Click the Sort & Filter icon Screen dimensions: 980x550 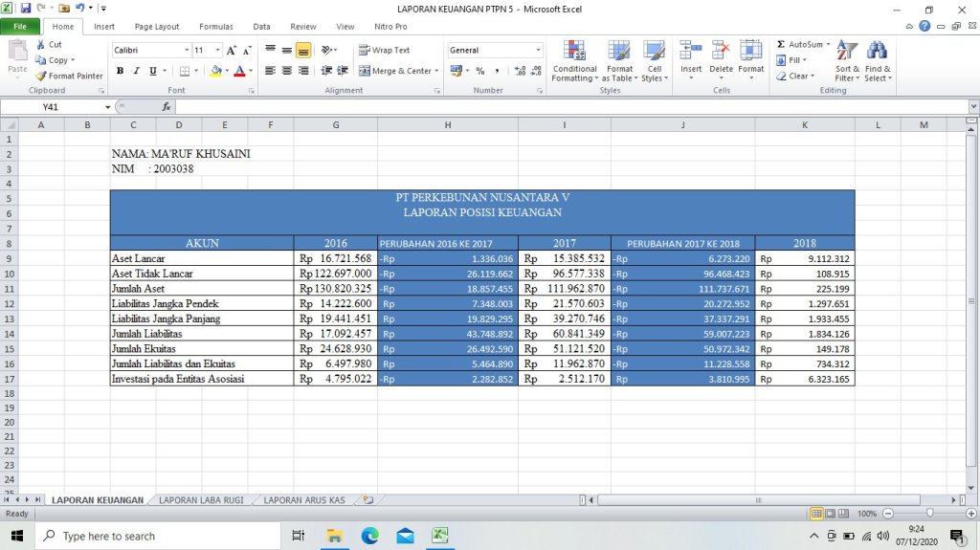pyautogui.click(x=847, y=52)
